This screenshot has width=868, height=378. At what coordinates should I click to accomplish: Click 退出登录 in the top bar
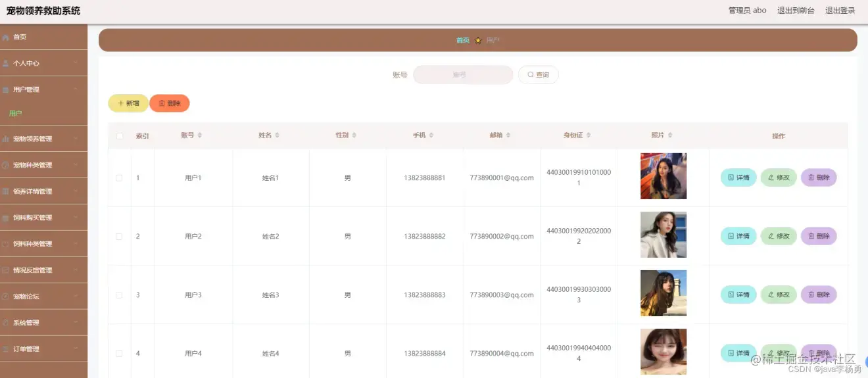tap(840, 11)
